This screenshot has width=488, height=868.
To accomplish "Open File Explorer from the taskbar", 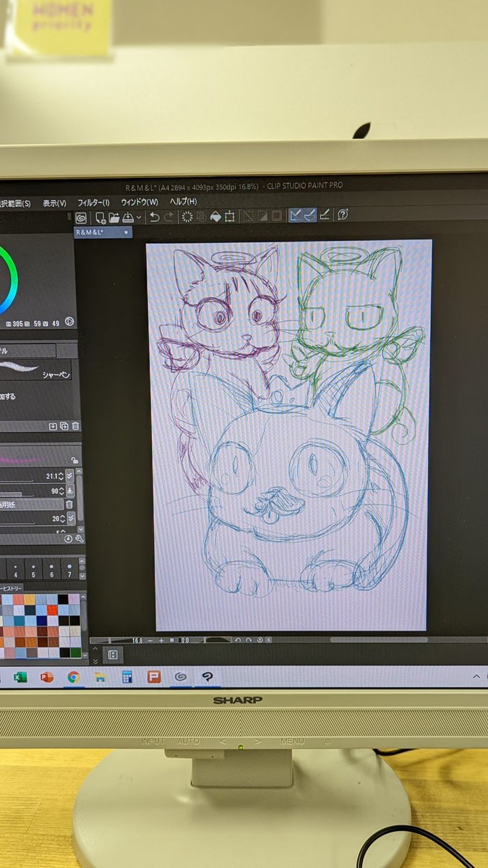I will point(100,678).
